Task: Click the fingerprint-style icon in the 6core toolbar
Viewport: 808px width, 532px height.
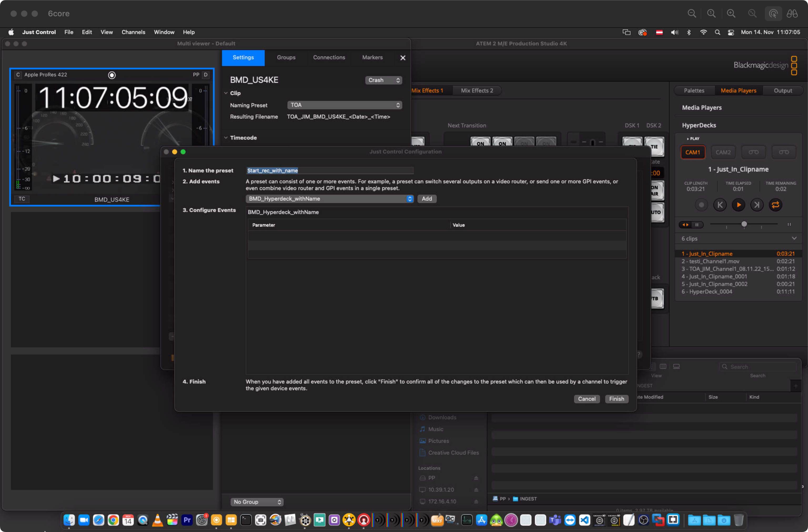Action: click(773, 14)
